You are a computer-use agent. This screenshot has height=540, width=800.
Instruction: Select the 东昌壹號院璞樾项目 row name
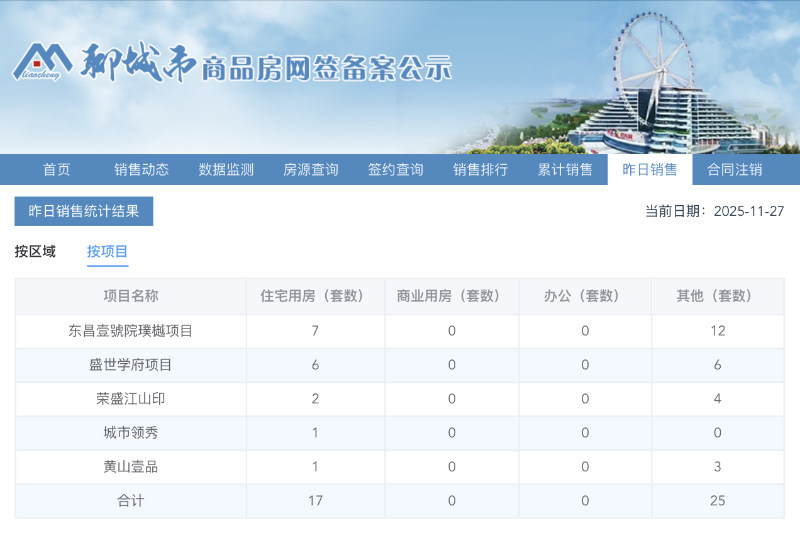point(131,331)
